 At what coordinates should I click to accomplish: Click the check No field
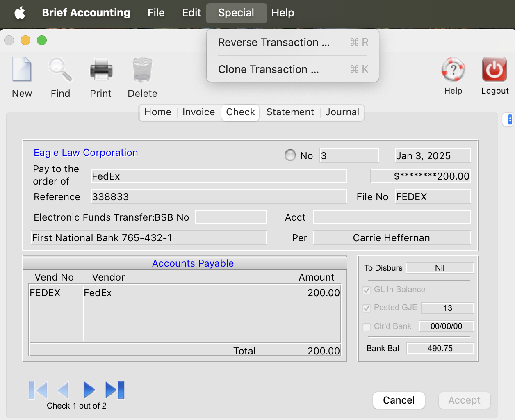[x=349, y=155]
